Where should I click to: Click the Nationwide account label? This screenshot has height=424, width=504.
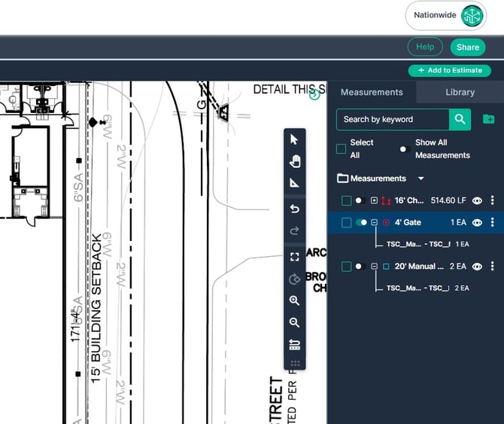[x=435, y=15]
